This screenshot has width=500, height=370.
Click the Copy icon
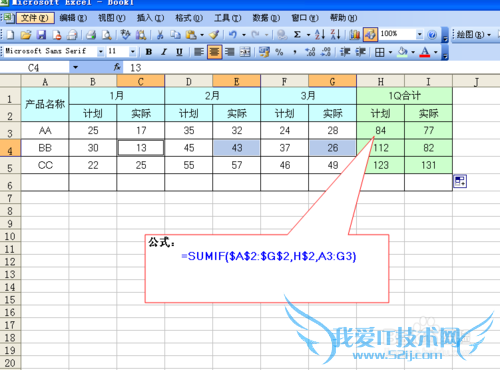click(x=175, y=35)
